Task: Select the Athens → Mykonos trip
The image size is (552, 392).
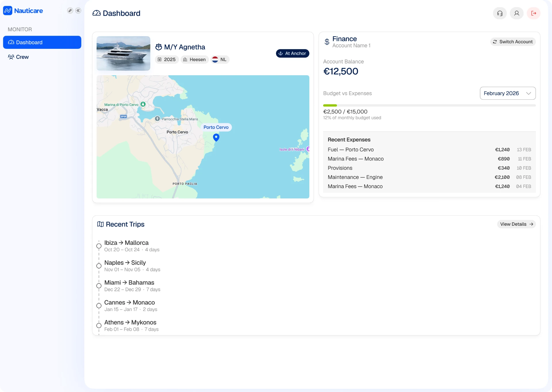Action: point(131,326)
